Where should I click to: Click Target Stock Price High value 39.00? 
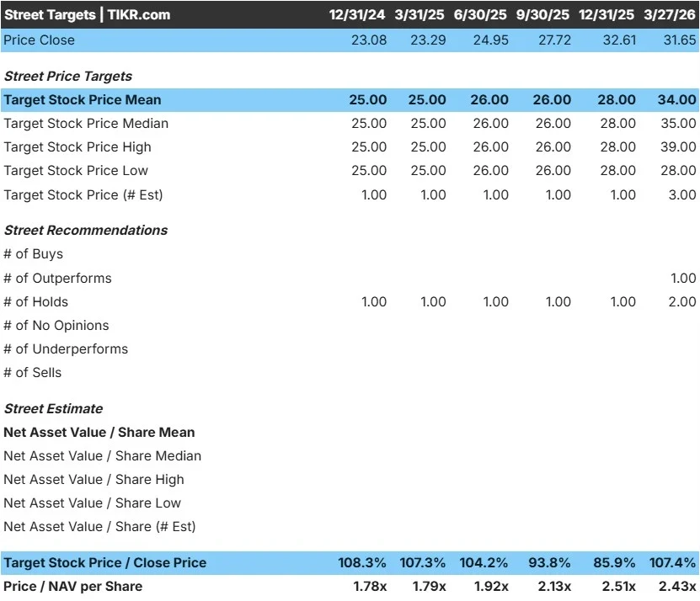coord(678,146)
